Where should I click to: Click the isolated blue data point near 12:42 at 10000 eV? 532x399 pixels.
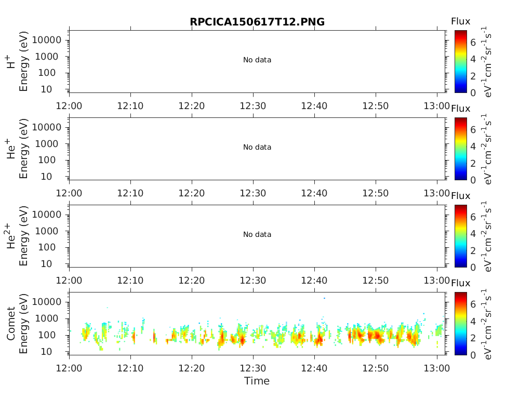(324, 298)
